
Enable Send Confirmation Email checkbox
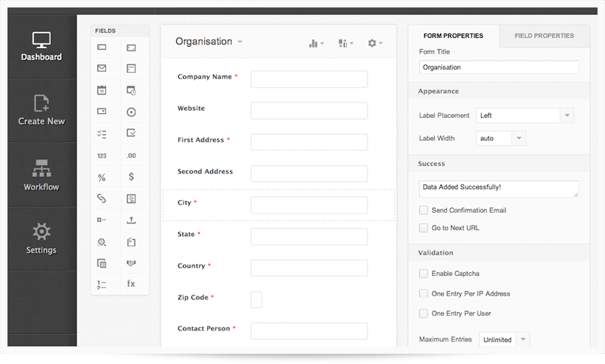tap(424, 211)
